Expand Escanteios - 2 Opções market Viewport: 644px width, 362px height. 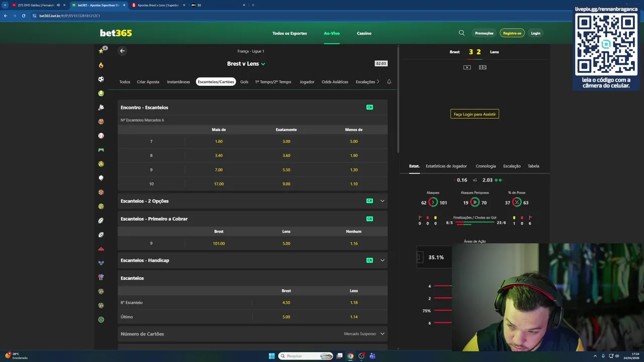coord(382,201)
